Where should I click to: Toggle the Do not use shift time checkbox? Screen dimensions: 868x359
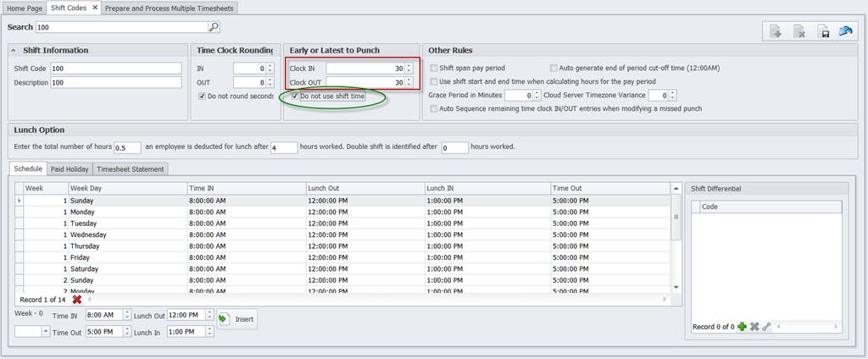click(x=295, y=97)
